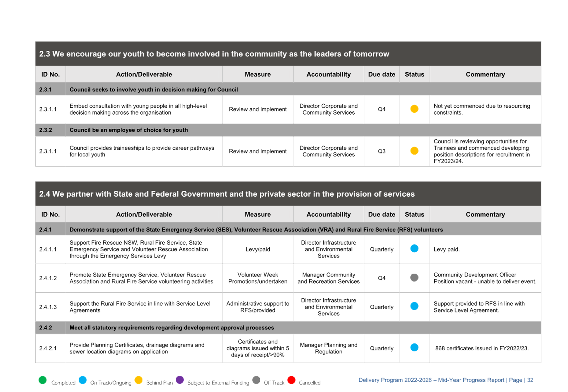Click the purple Subject to External Funding dot
Image resolution: width=568 pixels, height=392 pixels.
tap(180, 380)
